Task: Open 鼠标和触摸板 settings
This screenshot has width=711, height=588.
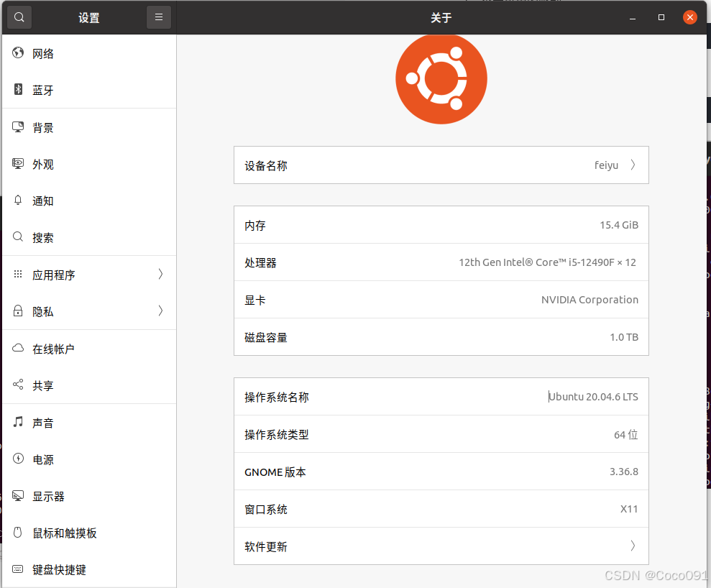Action: (89, 533)
